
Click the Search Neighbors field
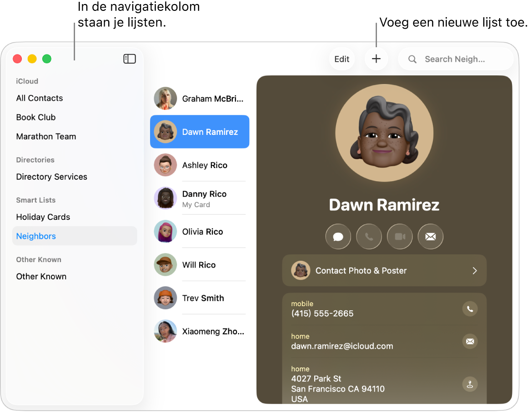(x=455, y=59)
